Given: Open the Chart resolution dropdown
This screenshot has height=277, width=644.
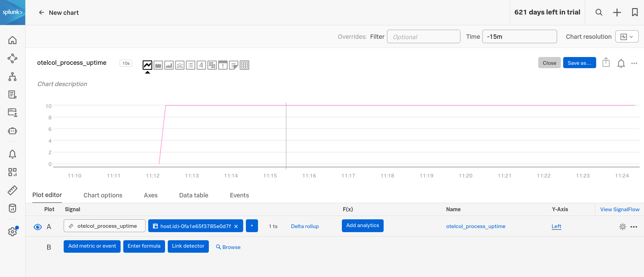Looking at the screenshot, I should [x=627, y=36].
